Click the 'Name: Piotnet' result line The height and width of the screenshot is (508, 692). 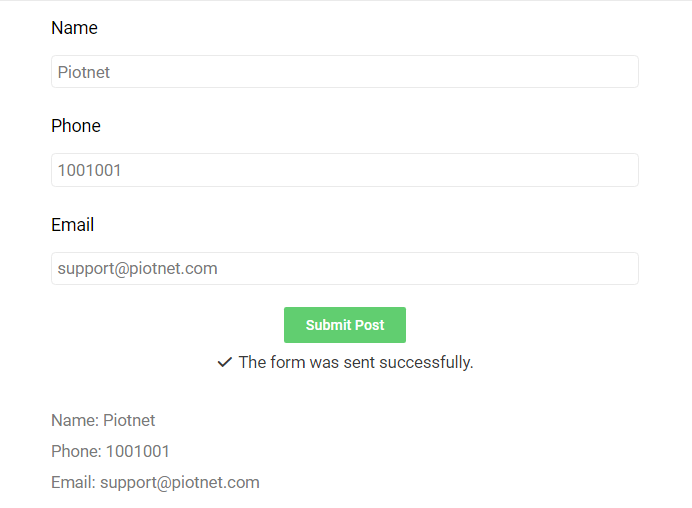[x=103, y=420]
